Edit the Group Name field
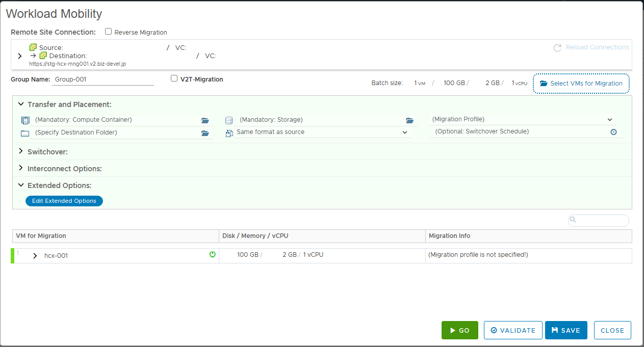The width and height of the screenshot is (644, 347). tap(103, 79)
